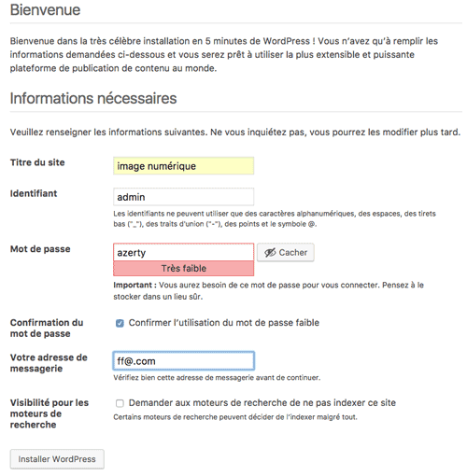Enable the search engine no-index checkbox
Screen dimensions: 467x476
click(120, 403)
